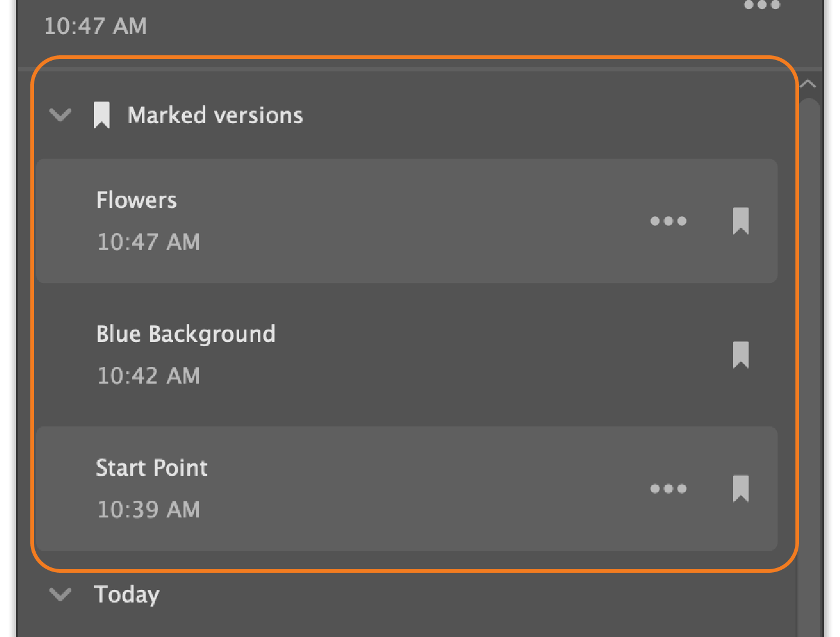Screen dimensions: 840x637
Task: Click the 10:42 AM timestamp under Blue Background
Action: pyautogui.click(x=149, y=376)
